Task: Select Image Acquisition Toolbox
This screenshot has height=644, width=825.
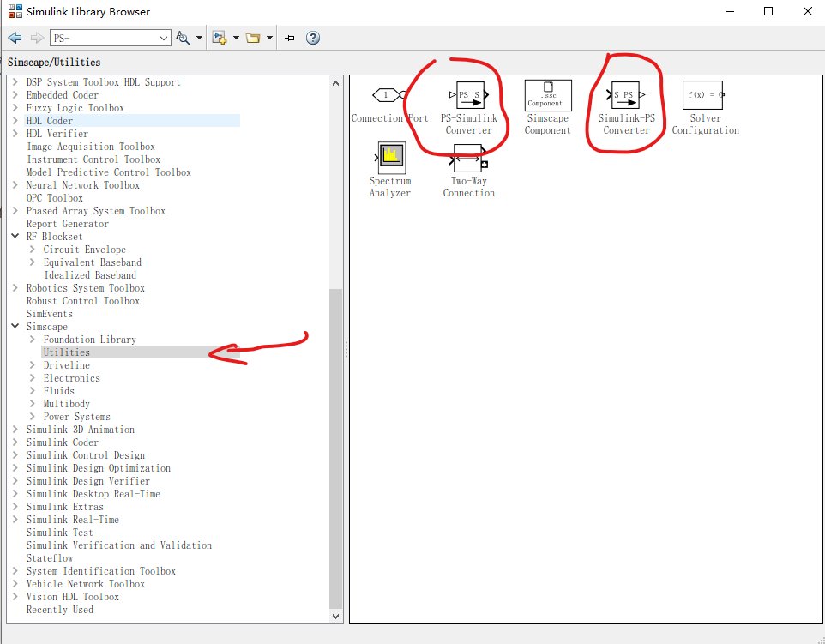Action: [x=91, y=147]
